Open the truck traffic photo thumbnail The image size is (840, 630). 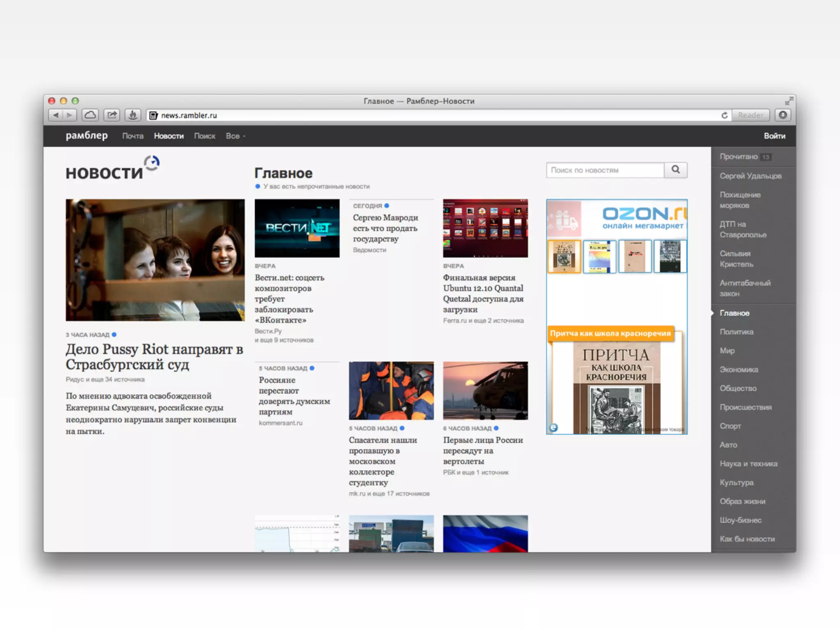(391, 534)
